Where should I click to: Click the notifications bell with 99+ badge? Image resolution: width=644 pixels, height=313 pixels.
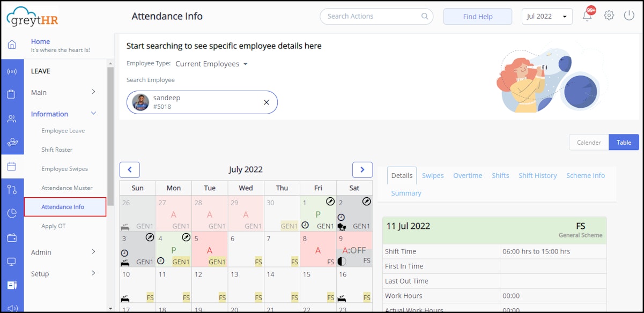(x=587, y=15)
